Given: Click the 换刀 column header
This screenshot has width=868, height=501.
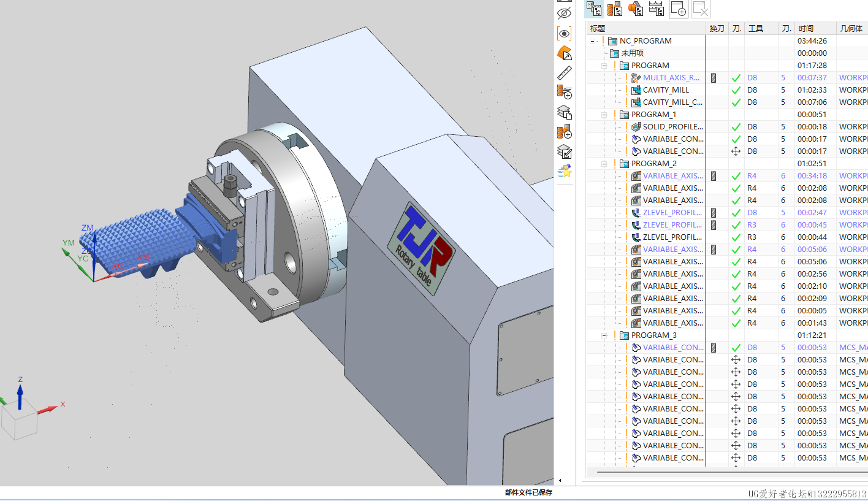Looking at the screenshot, I should [x=717, y=29].
